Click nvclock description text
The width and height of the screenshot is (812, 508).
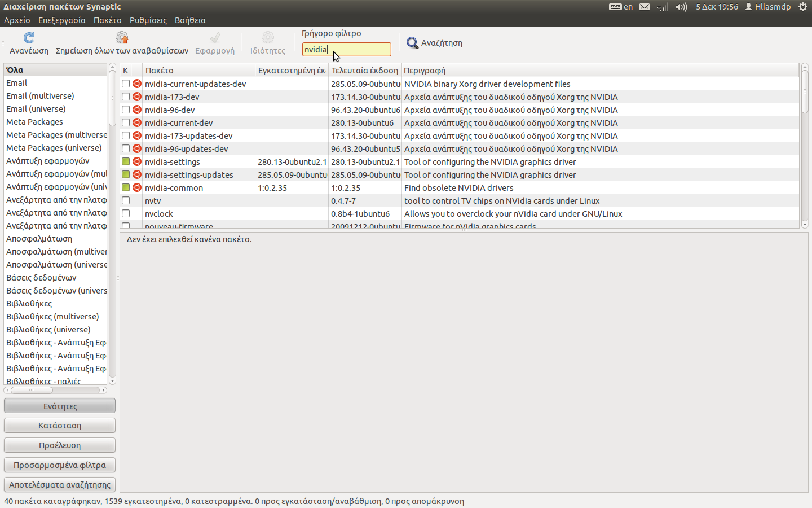click(x=513, y=214)
